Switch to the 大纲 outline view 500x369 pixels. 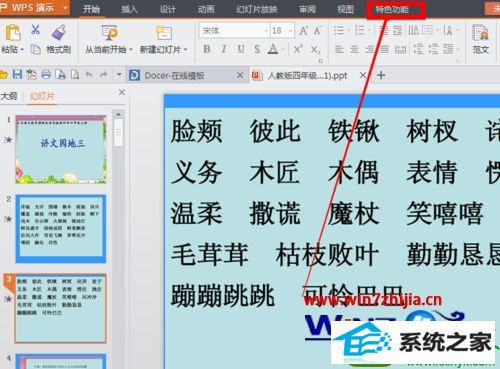coord(9,96)
